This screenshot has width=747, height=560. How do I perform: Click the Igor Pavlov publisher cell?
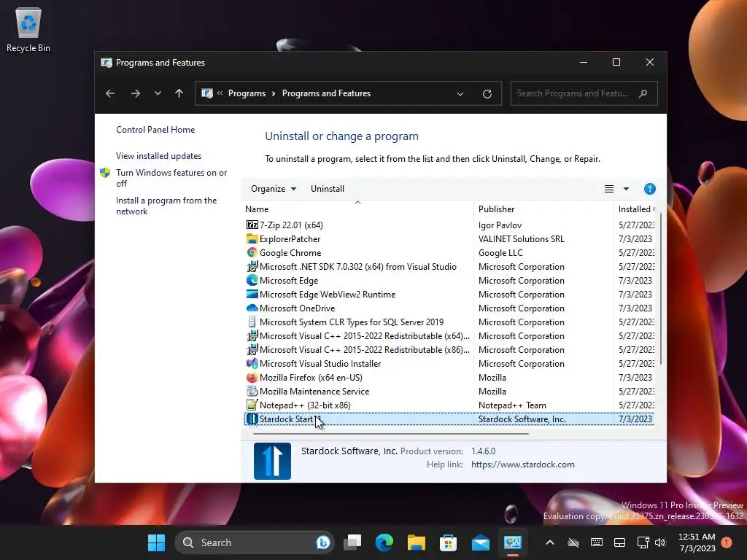tap(500, 225)
